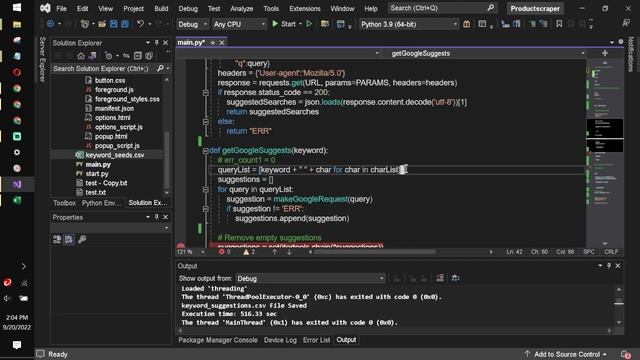This screenshot has height=360, width=640.
Task: Click the search magnifier icon in title bar
Action: pyautogui.click(x=491, y=8)
